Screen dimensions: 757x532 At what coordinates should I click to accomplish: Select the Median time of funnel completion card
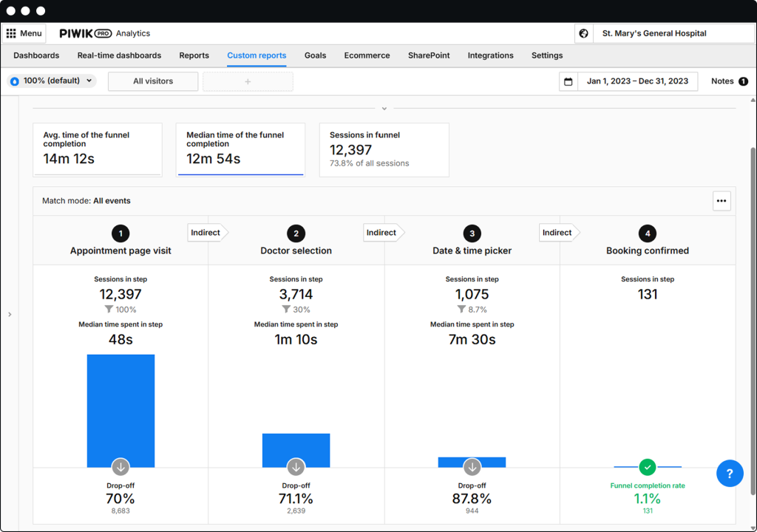click(x=240, y=149)
